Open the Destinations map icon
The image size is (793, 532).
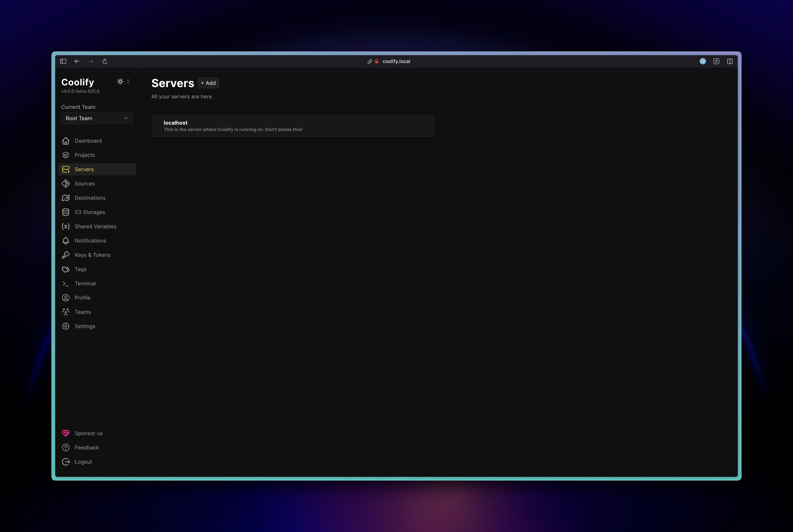(66, 198)
